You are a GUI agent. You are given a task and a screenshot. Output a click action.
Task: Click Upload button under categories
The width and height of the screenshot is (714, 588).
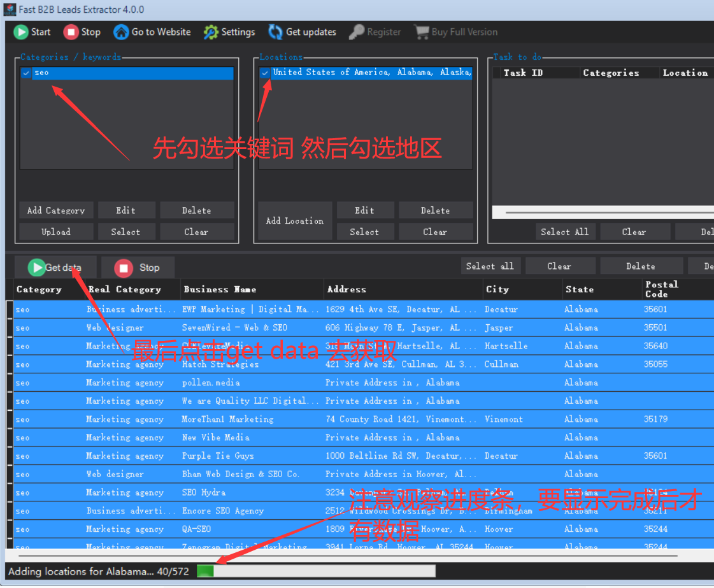[x=56, y=232]
